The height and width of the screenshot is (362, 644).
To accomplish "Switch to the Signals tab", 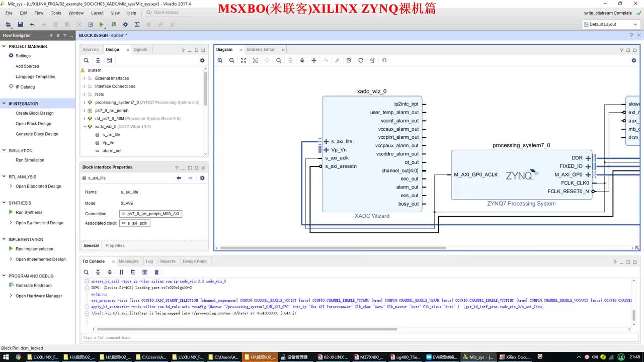I will click(140, 49).
